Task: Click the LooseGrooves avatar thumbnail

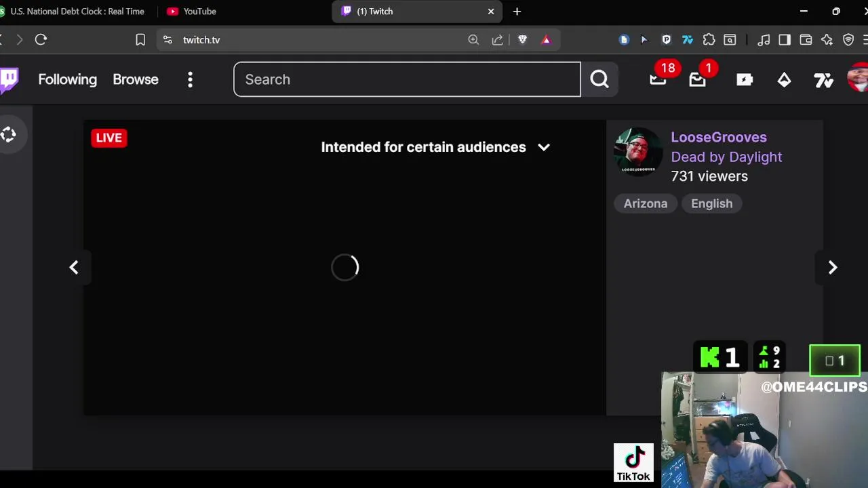Action: (638, 152)
